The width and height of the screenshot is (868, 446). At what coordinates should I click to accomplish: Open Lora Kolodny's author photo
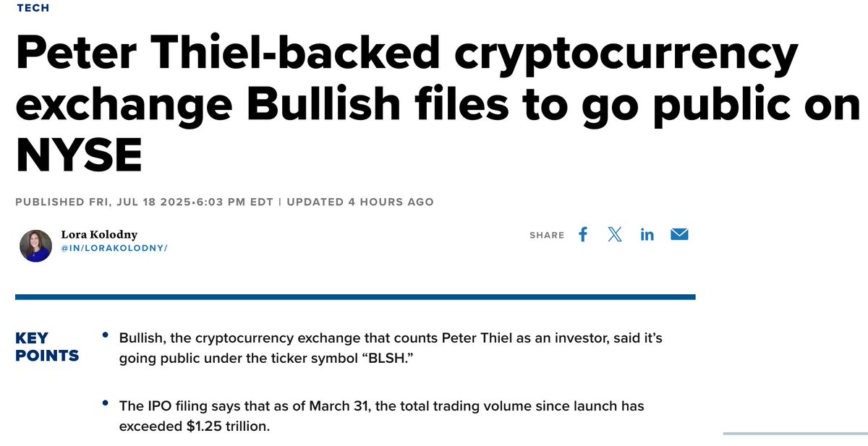pos(35,246)
